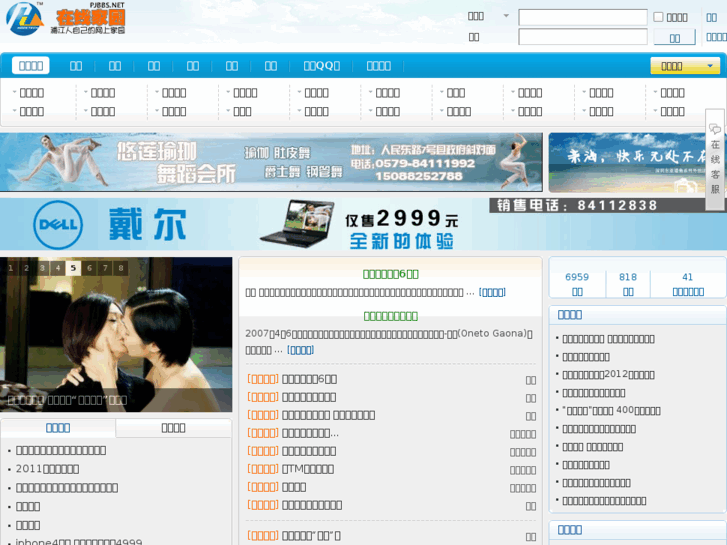Select the active slide number 5

click(x=73, y=268)
